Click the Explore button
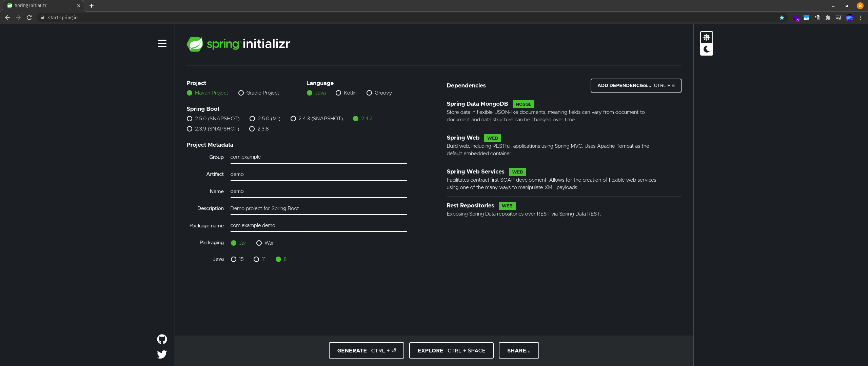The image size is (868, 366). 451,350
